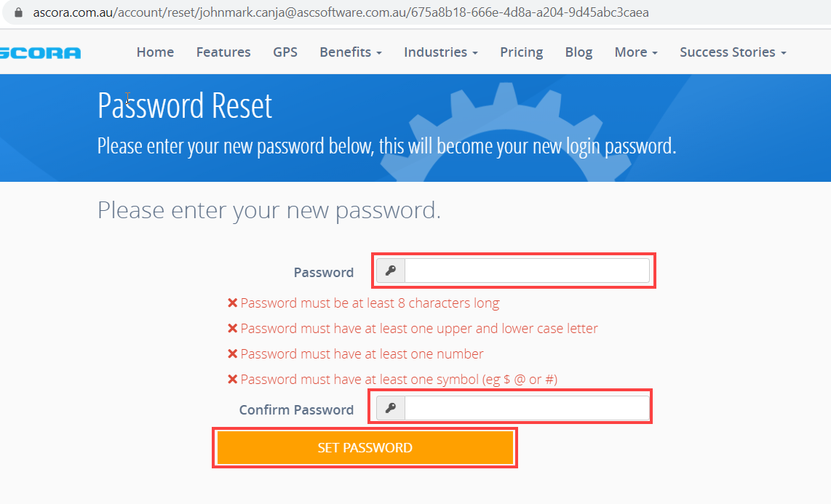This screenshot has height=504, width=831.
Task: Click the red X beside the 8 characters rule
Action: [233, 303]
